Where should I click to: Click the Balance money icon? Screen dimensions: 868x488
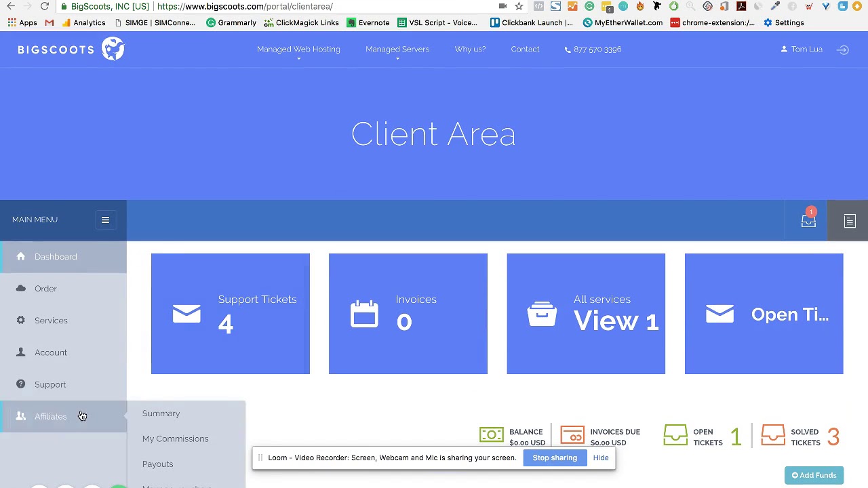point(492,434)
